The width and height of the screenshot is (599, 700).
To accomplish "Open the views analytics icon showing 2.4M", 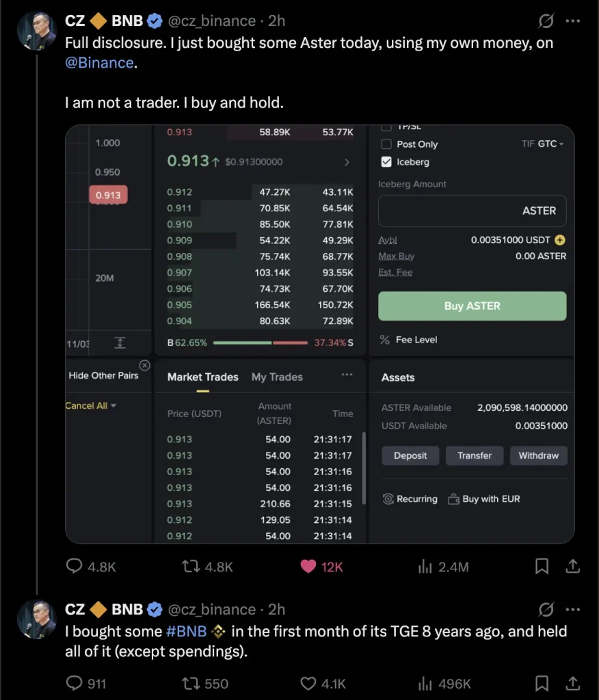I will (x=425, y=566).
